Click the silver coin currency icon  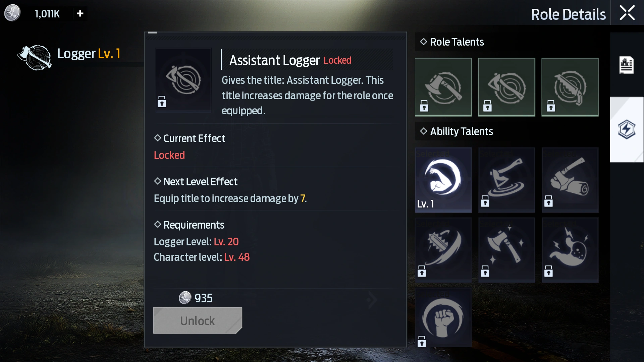pos(12,13)
